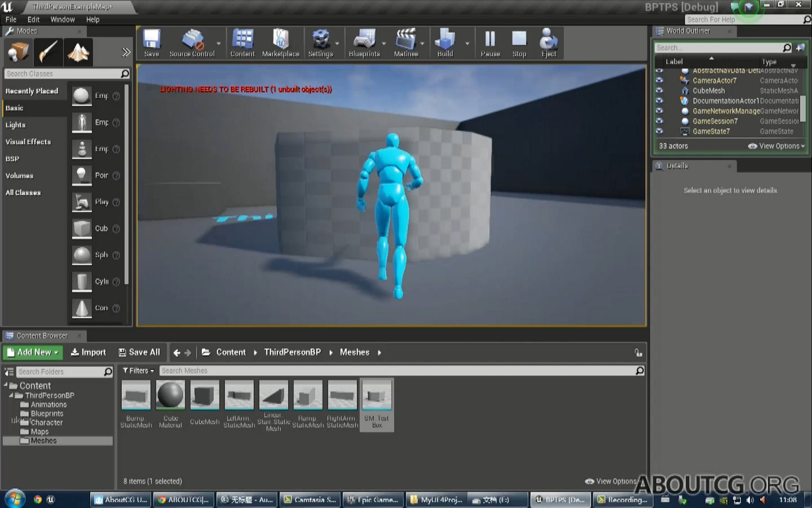Select the Blueprints folder in tree
This screenshot has width=812, height=508.
tap(47, 414)
